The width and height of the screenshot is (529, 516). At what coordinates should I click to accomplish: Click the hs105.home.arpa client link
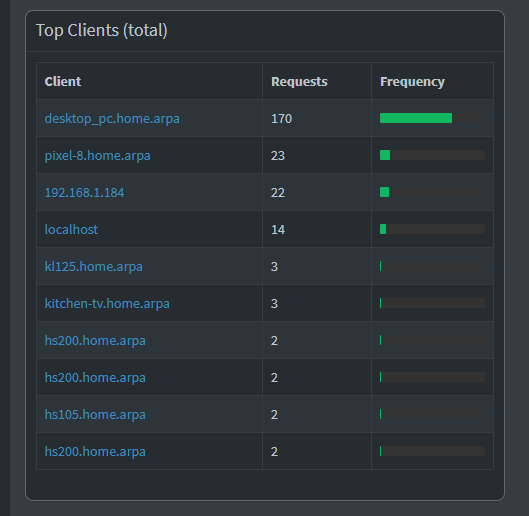(x=95, y=414)
